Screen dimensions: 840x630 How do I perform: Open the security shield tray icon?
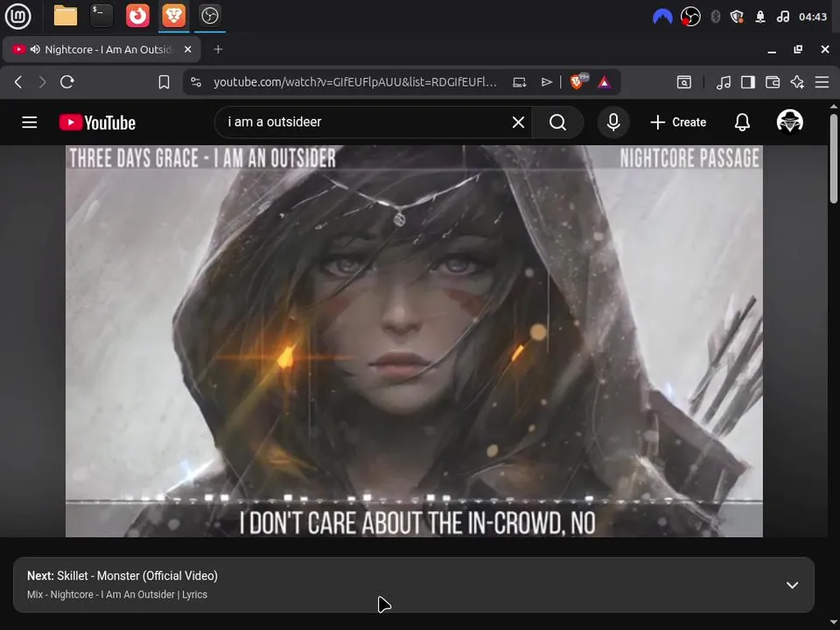[737, 17]
